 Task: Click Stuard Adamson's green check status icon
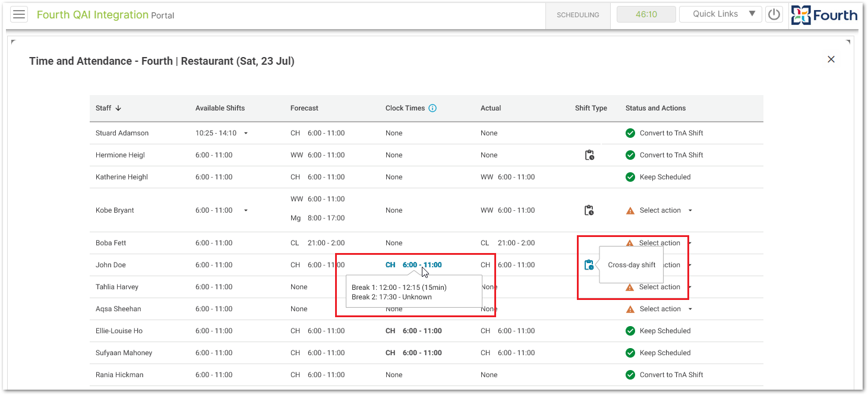tap(630, 133)
